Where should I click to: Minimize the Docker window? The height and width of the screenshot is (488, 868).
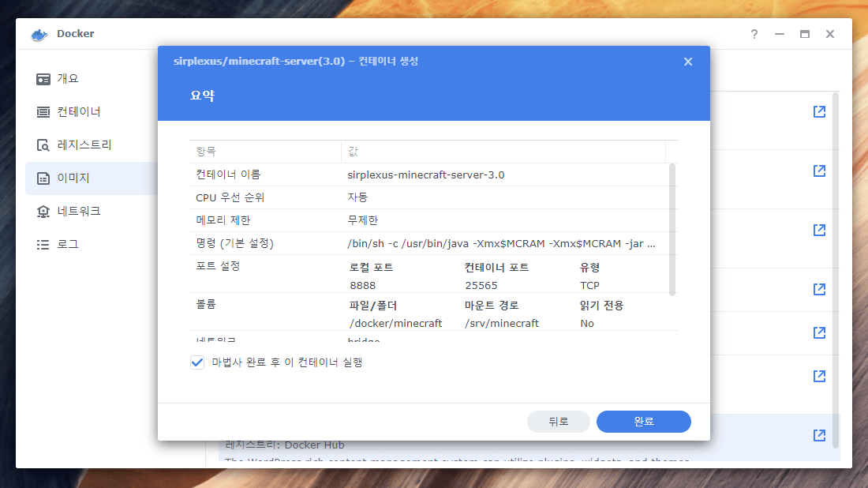click(x=780, y=34)
